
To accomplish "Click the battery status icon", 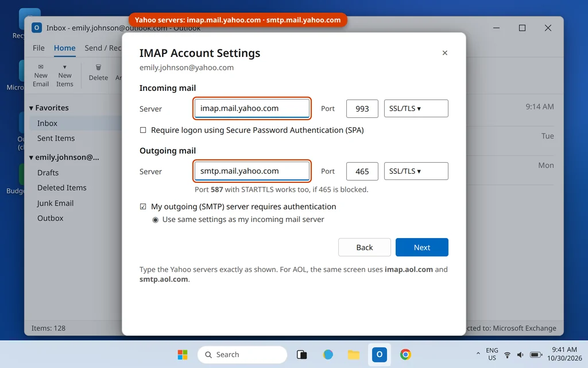I will point(536,355).
